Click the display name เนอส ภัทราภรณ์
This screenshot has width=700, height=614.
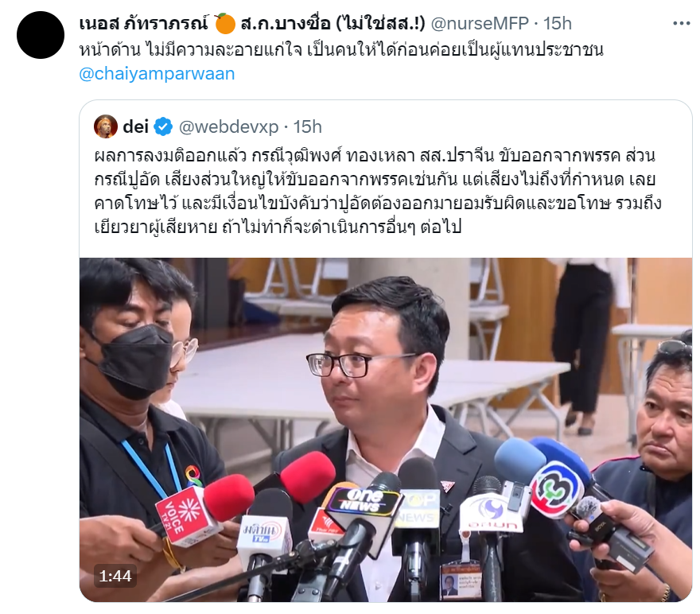coord(144,23)
